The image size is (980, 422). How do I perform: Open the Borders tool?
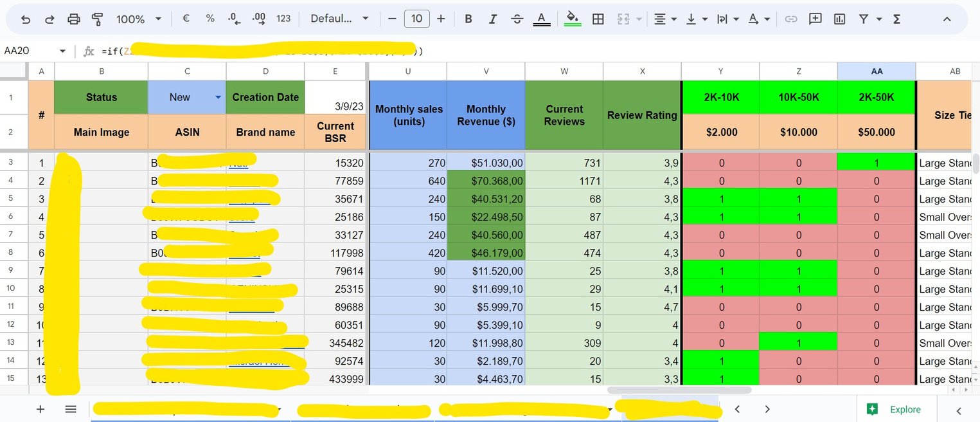(x=598, y=19)
